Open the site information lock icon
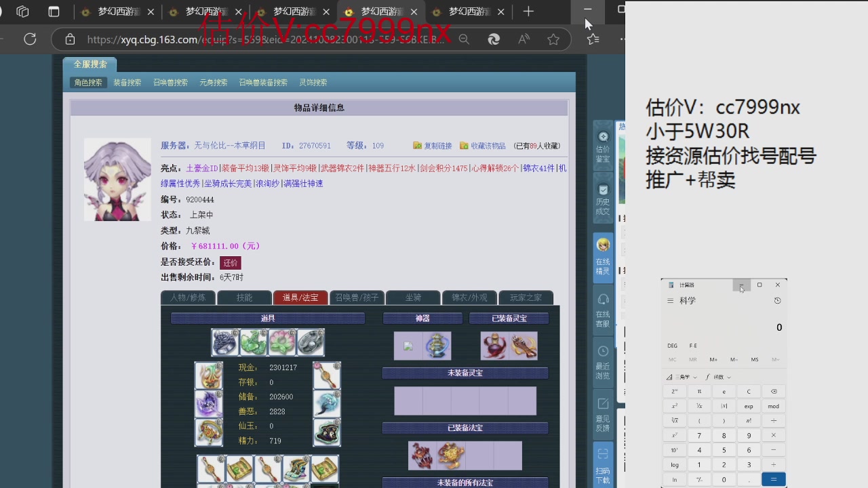The image size is (868, 488). pos(70,39)
